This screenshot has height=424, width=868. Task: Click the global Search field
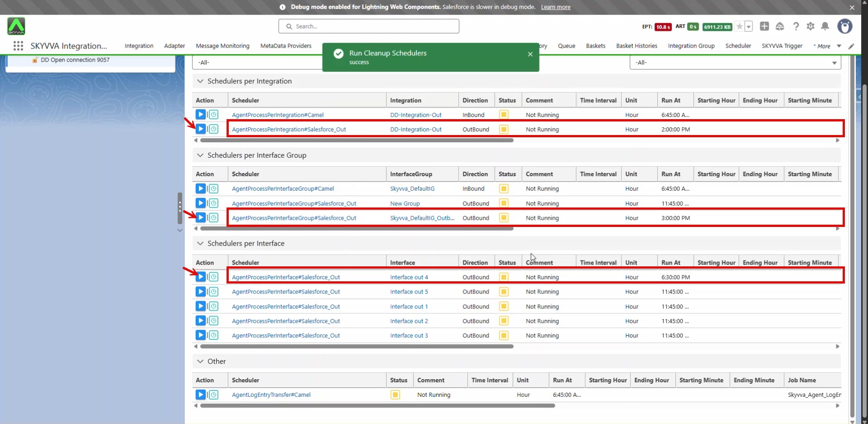pos(369,26)
